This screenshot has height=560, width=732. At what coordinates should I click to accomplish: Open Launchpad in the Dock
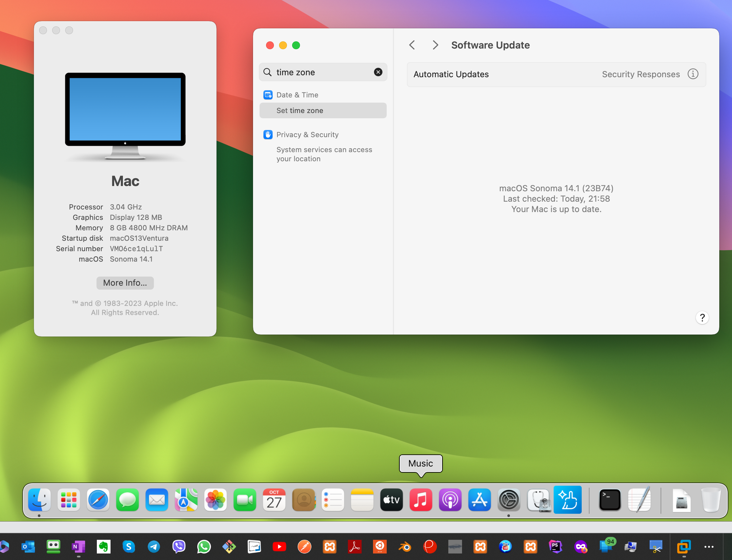(x=69, y=500)
